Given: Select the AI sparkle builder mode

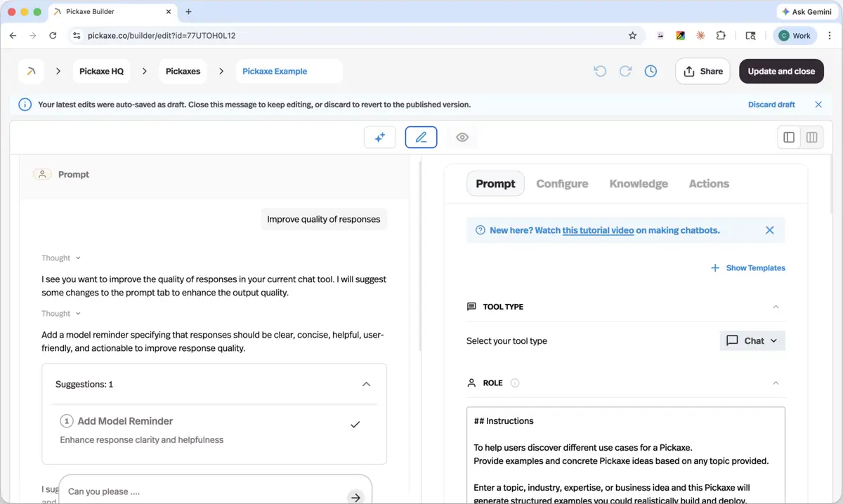Looking at the screenshot, I should coord(380,138).
